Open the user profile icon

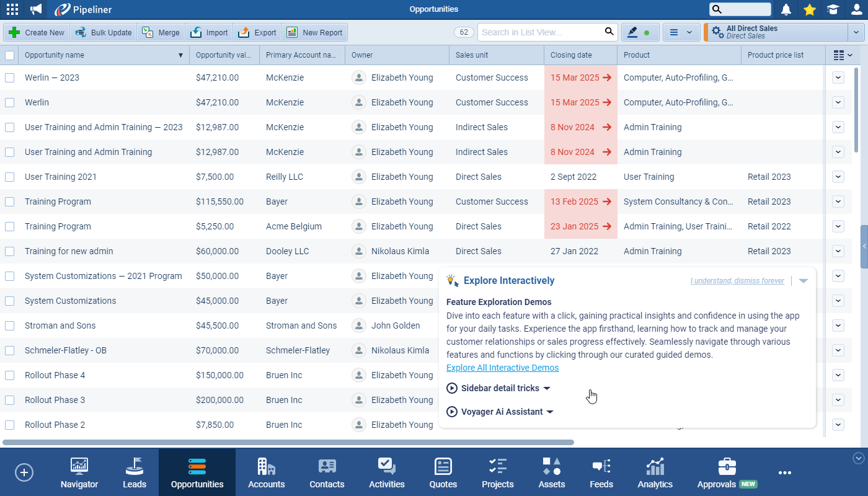[856, 9]
